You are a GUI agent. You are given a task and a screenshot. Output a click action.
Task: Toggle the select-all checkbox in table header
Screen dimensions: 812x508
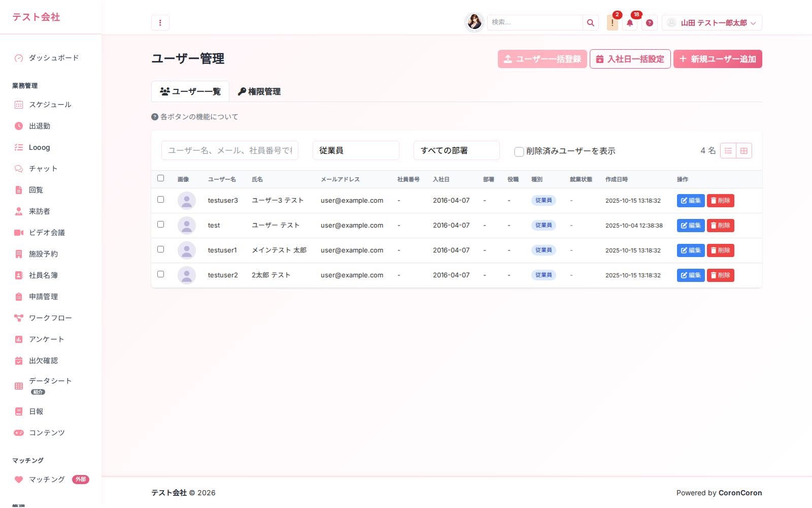pyautogui.click(x=161, y=178)
